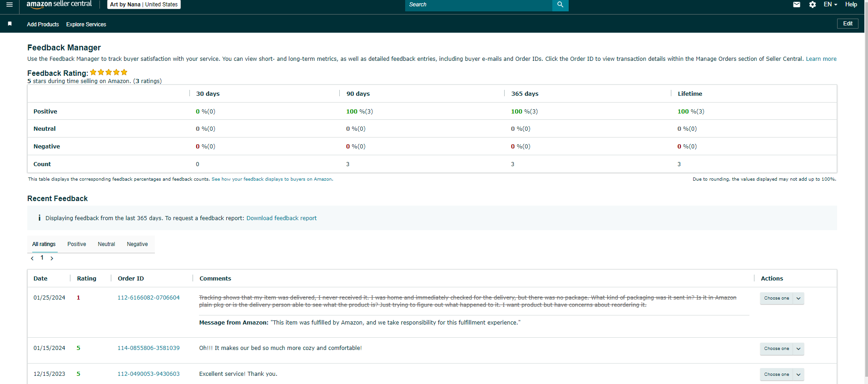Click dropdown arrow for 12/15/2023 feedback row
Image resolution: width=868 pixels, height=384 pixels.
[799, 374]
